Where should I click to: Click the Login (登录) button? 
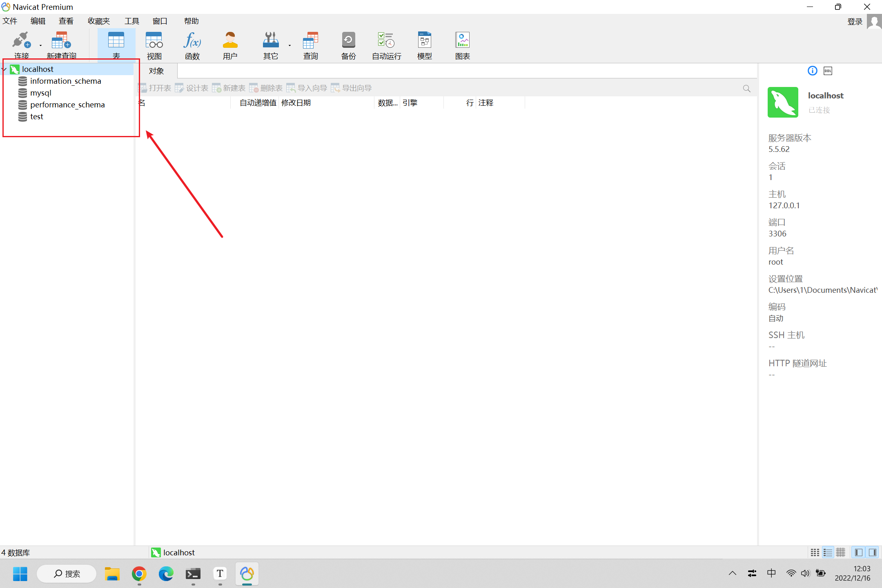point(855,22)
